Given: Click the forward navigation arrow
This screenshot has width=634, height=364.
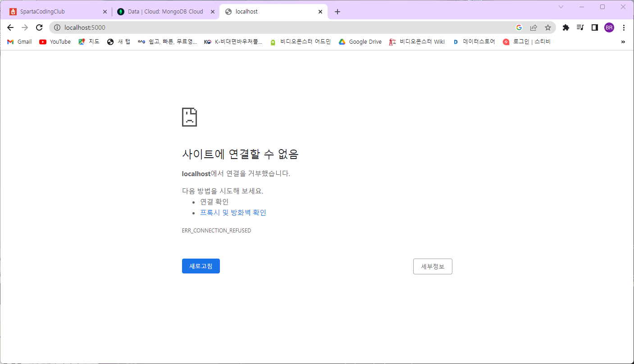Looking at the screenshot, I should [25, 27].
